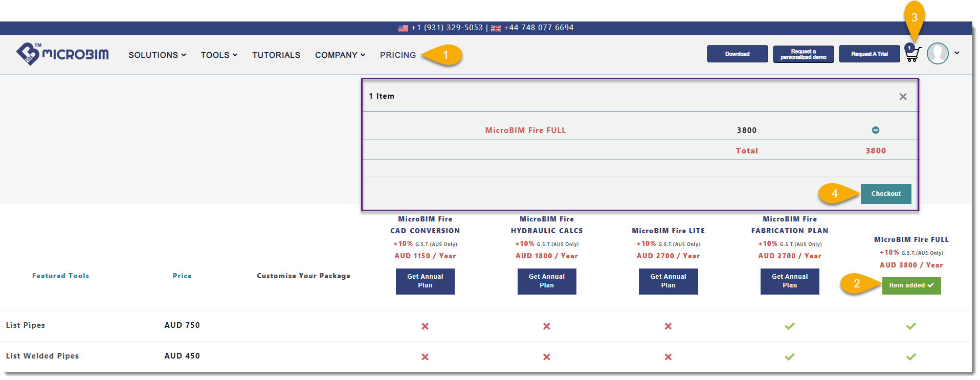Click the UK phone number
This screenshot has height=380, width=980.
[x=539, y=28]
